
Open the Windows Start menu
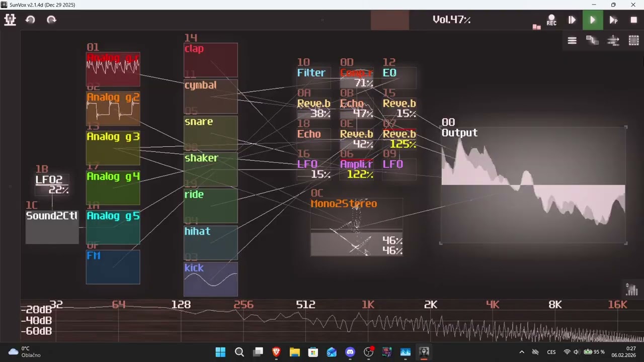tap(220, 352)
